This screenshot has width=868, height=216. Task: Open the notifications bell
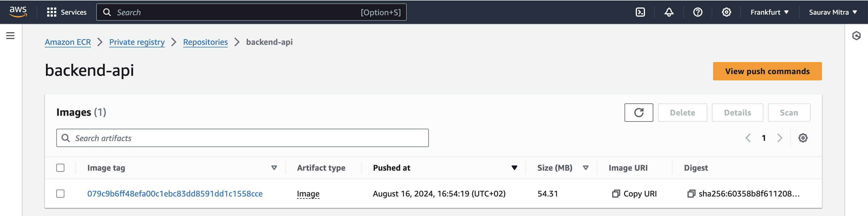669,12
